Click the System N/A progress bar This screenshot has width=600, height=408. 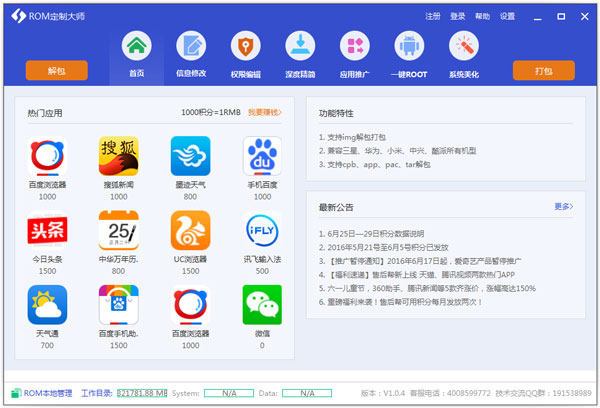229,393
